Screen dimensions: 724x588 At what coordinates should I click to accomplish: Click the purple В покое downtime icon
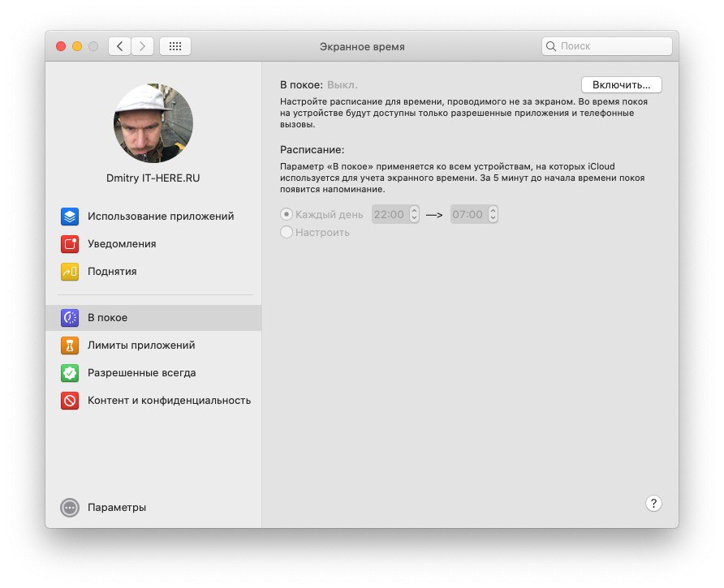pos(70,318)
